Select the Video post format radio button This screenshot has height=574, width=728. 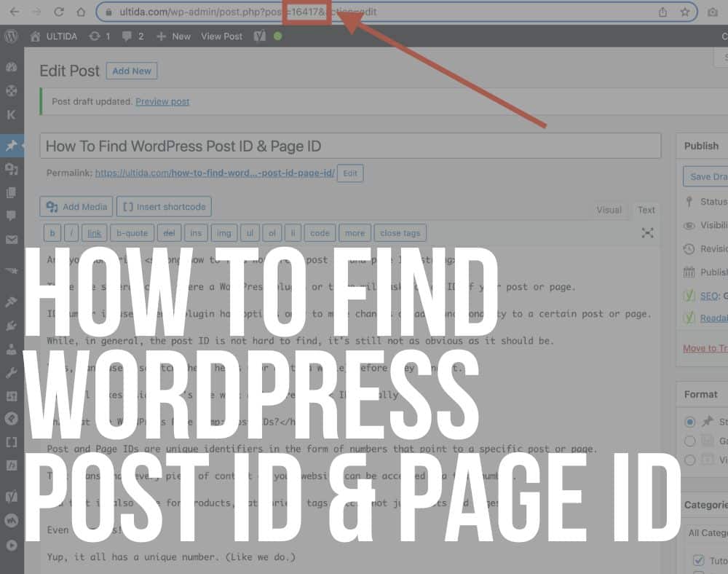[689, 460]
